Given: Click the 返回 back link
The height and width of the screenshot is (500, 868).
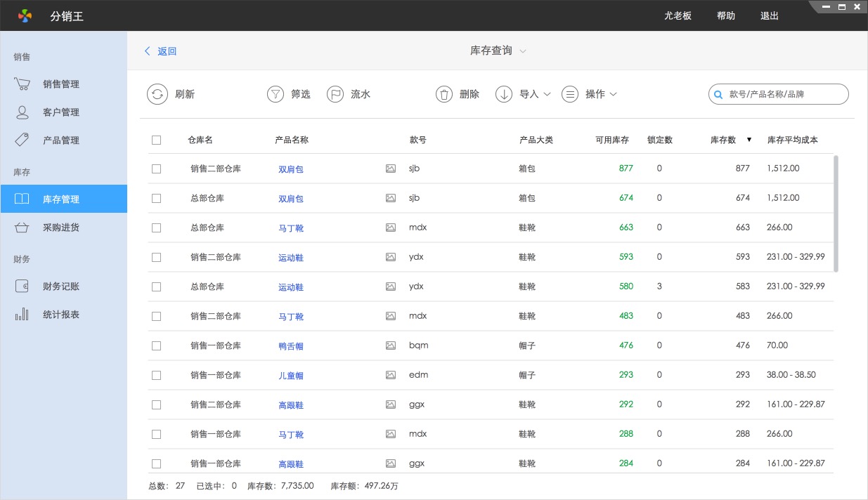Looking at the screenshot, I should [161, 51].
